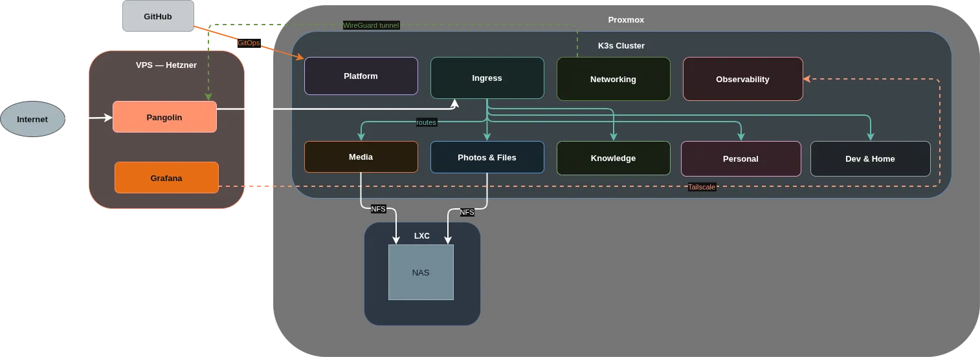Click the Personal box
Screen dimensions: 980x357
pos(741,159)
